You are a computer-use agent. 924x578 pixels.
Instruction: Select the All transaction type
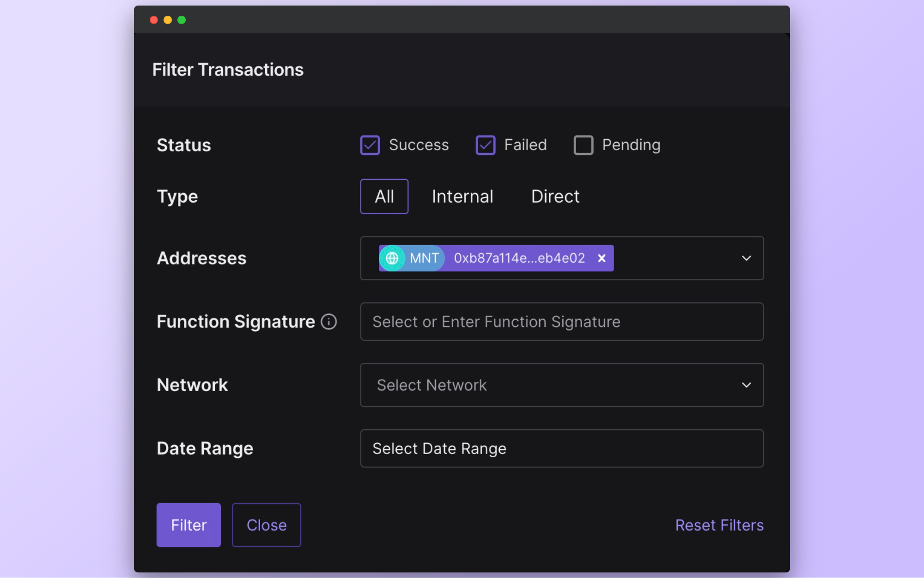[384, 196]
